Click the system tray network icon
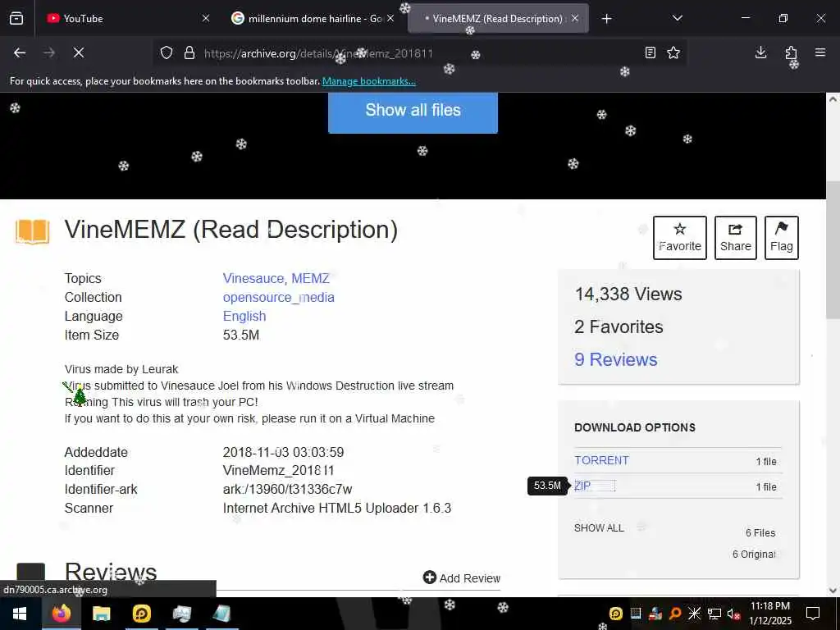The image size is (840, 630). [714, 614]
